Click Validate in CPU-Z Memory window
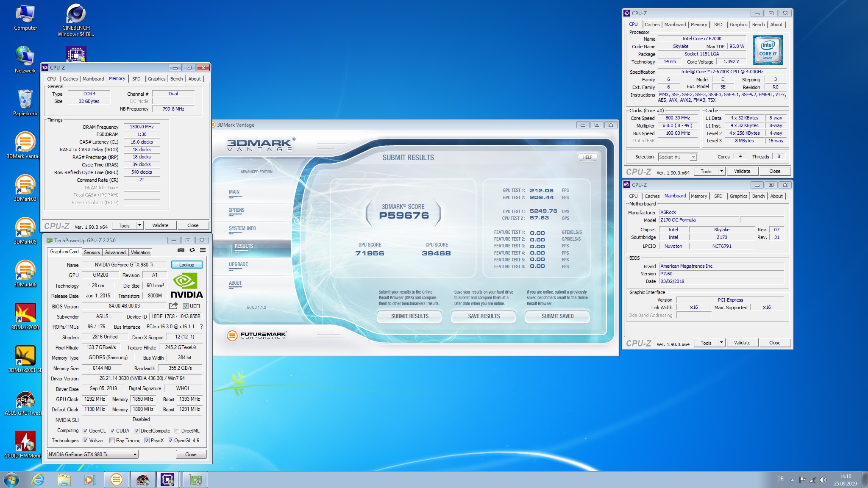Screen dimensions: 868x488 pos(160,225)
